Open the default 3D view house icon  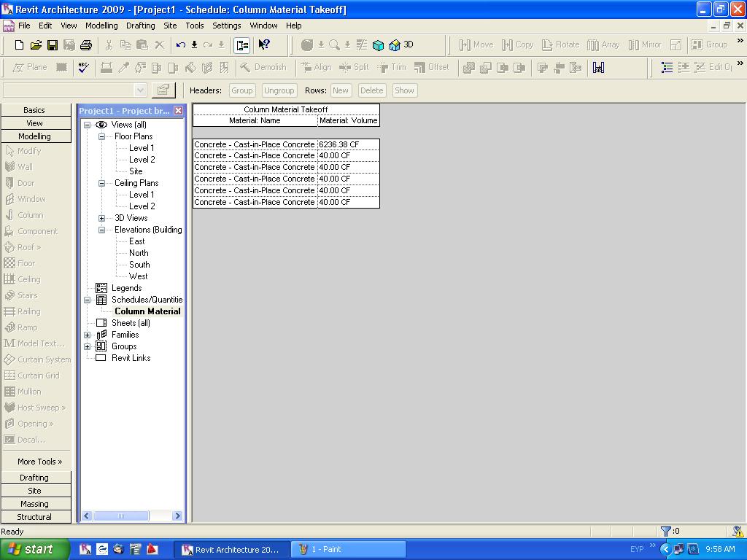click(395, 45)
